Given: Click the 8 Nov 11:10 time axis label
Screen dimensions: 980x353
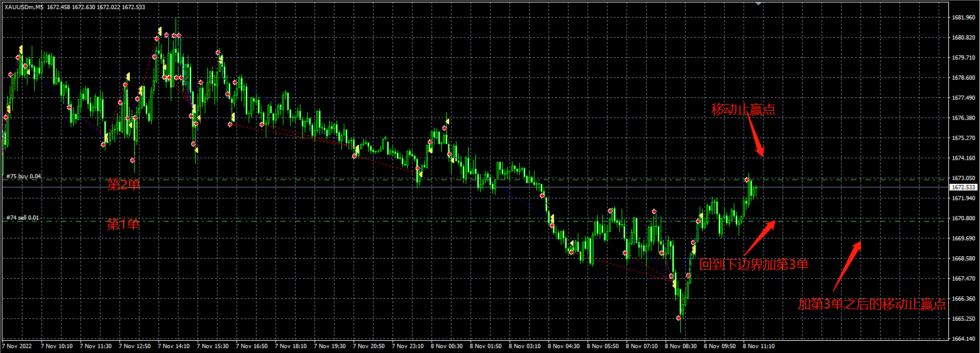Looking at the screenshot, I should (759, 346).
